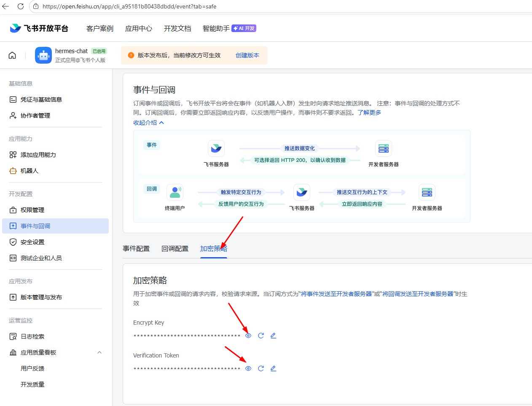Viewport: 532px width, 406px height.
Task: Regenerate the Encrypt Key with refresh icon
Action: (x=261, y=336)
